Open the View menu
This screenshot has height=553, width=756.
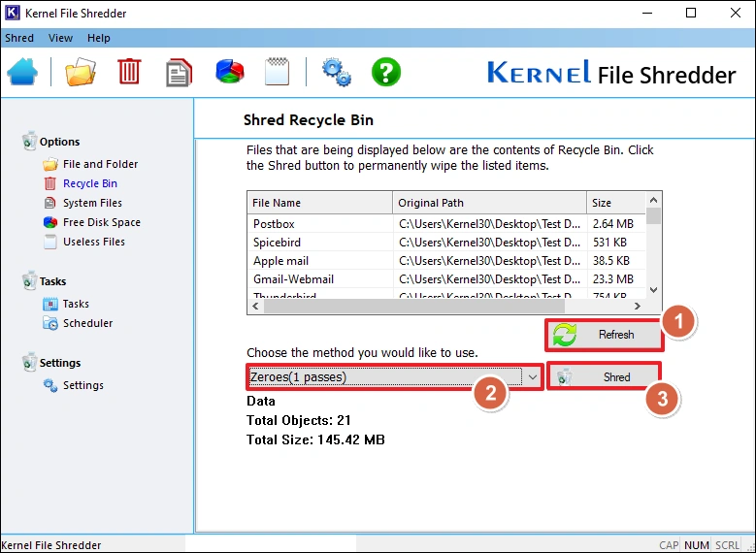click(60, 38)
